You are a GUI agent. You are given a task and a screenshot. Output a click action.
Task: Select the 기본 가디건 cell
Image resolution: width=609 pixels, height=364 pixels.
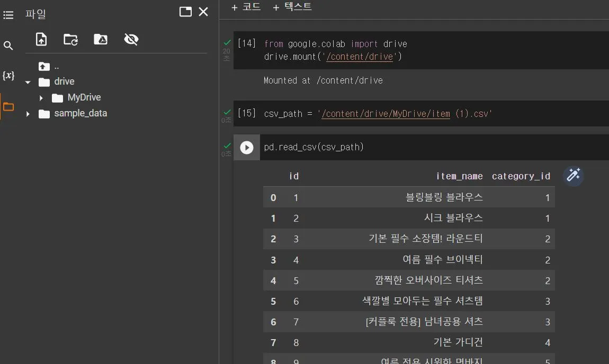[458, 342]
